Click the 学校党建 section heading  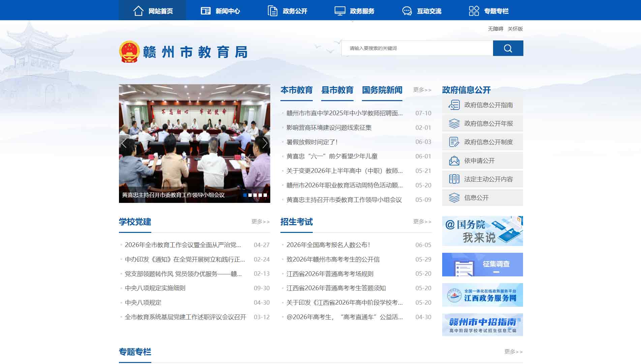(x=135, y=222)
